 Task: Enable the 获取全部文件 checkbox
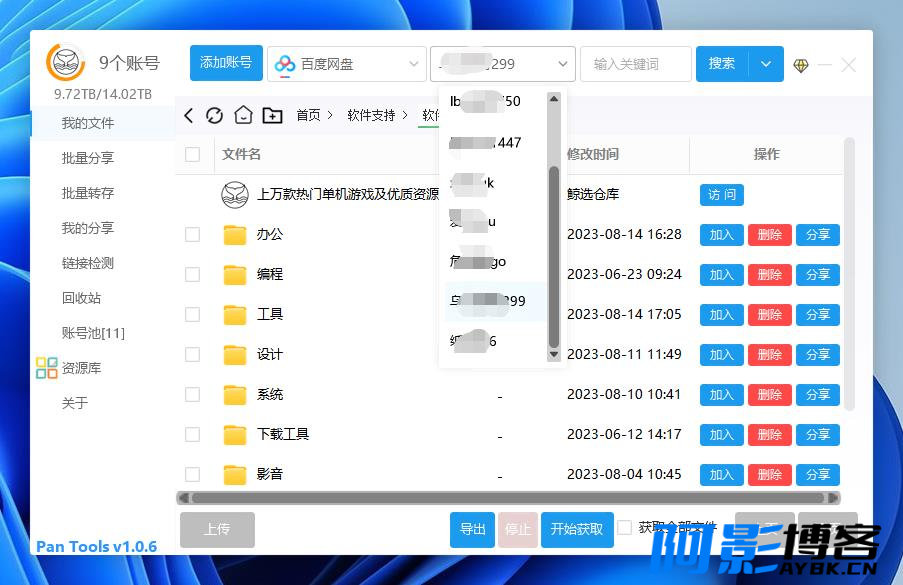[x=624, y=527]
